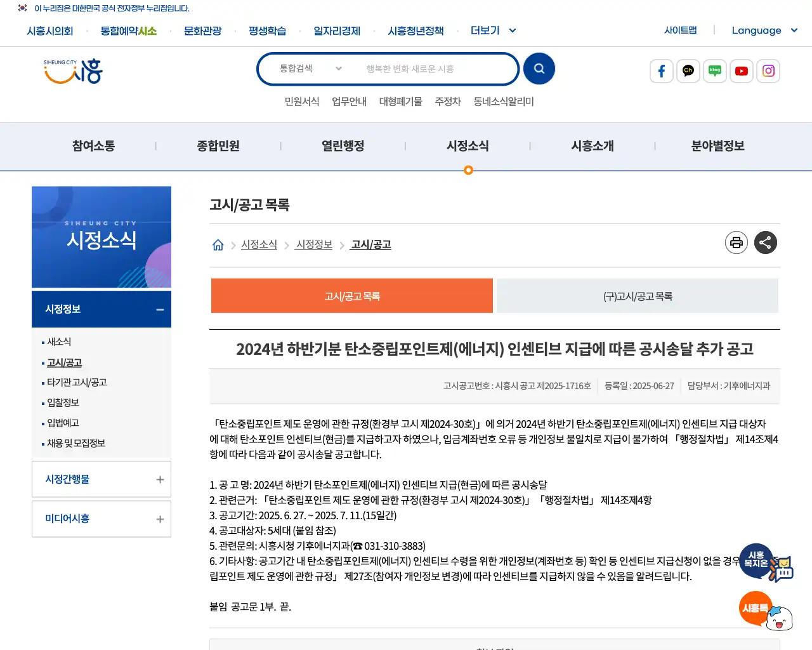This screenshot has width=812, height=650.
Task: Open the 시흥복지온 floating chatbot icon
Action: 766,562
